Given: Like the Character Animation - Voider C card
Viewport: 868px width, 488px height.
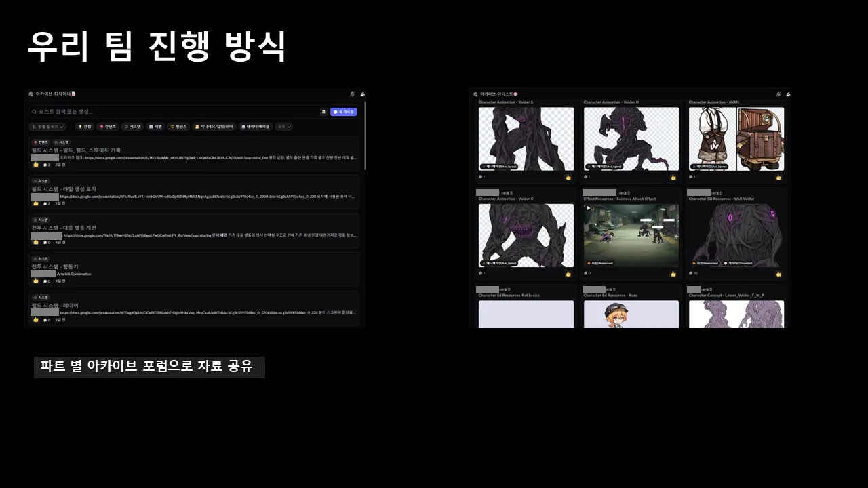Looking at the screenshot, I should (568, 274).
